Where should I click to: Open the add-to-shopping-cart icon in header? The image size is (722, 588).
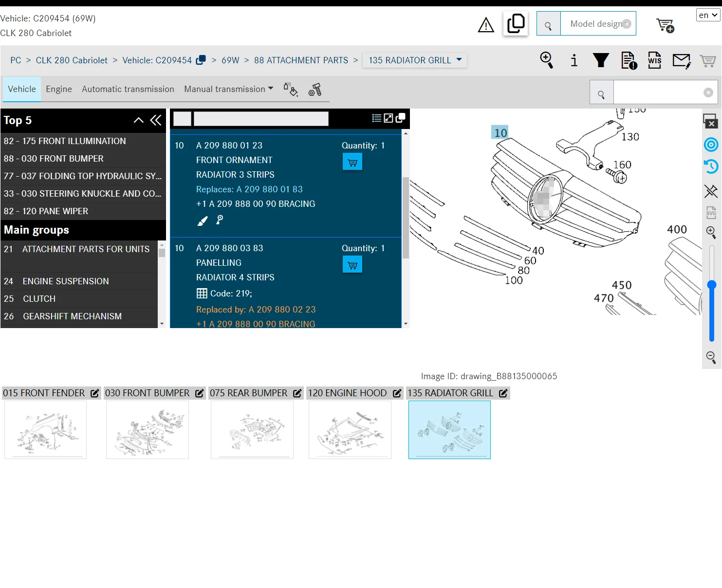click(x=665, y=25)
